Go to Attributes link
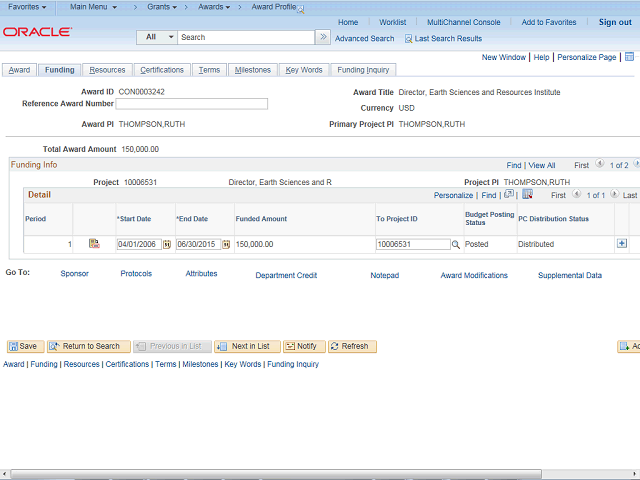The height and width of the screenshot is (480, 640). 201,274
